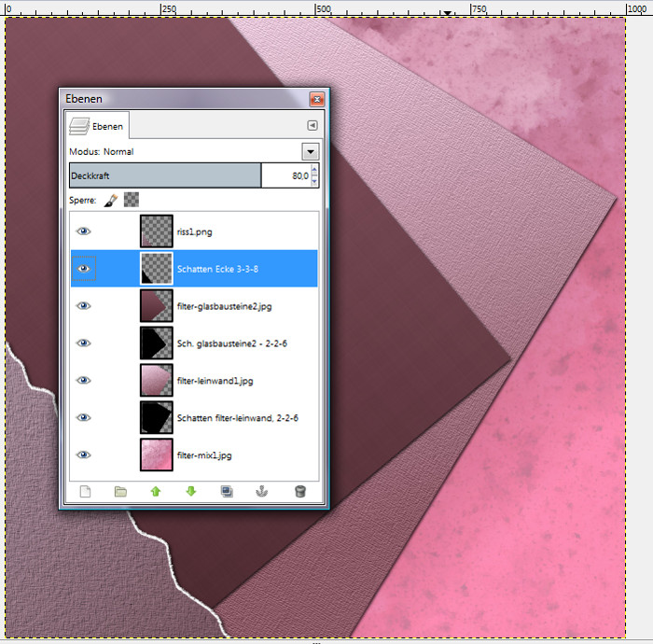
Task: Open the Modus blend mode dropdown
Action: 311,151
